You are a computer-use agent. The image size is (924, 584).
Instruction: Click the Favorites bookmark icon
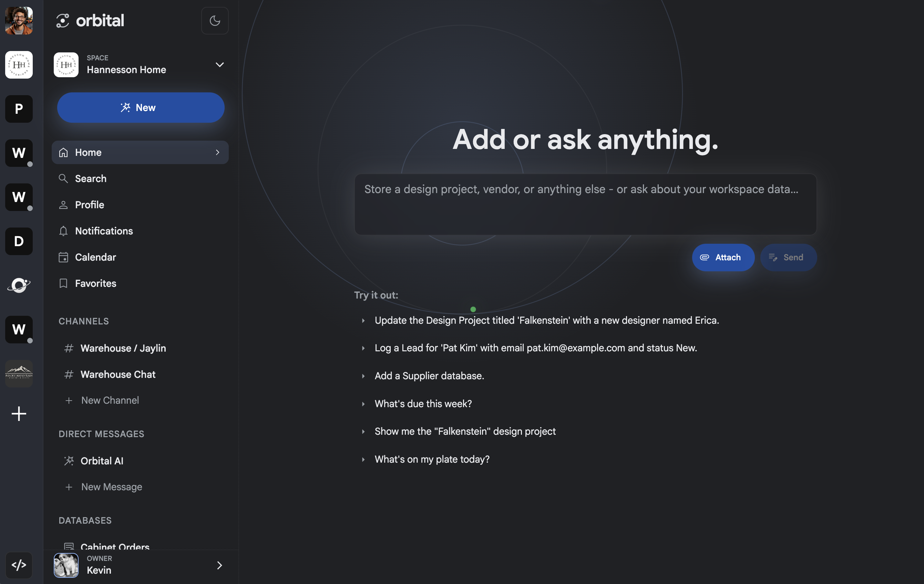63,283
